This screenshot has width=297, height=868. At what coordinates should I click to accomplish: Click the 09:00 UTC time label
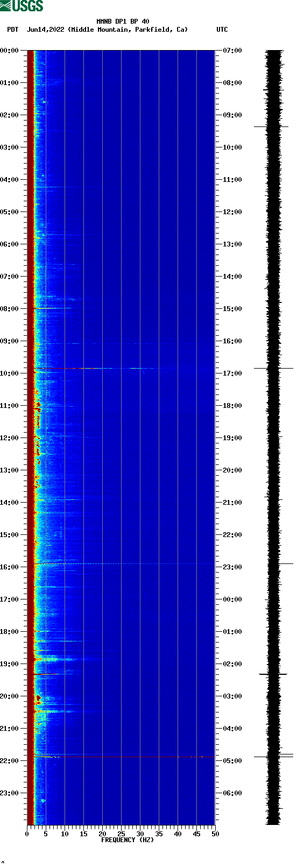click(232, 115)
